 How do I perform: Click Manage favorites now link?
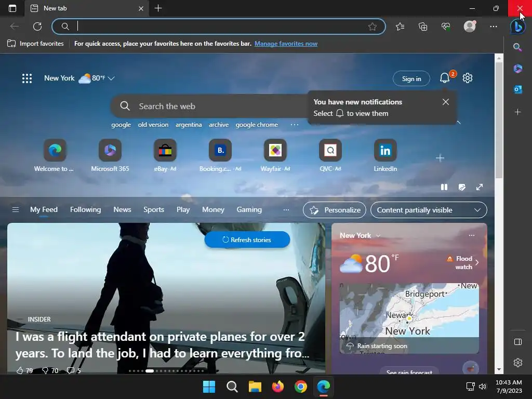(x=286, y=44)
